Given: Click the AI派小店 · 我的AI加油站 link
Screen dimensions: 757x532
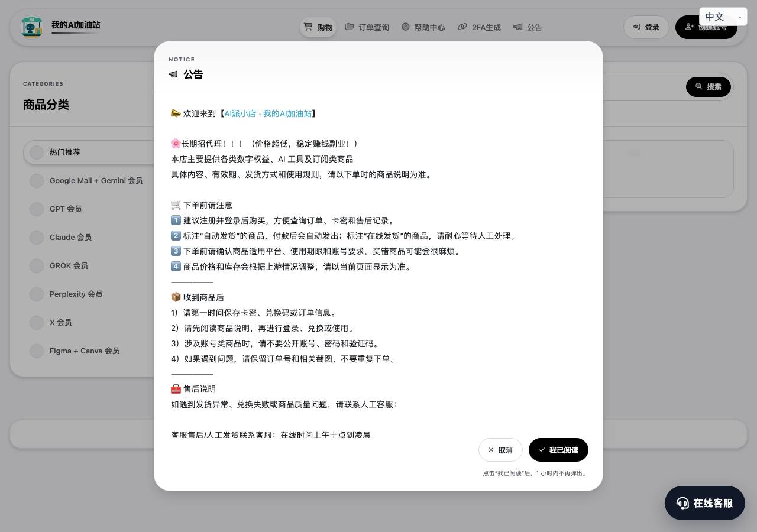Looking at the screenshot, I should tap(268, 113).
